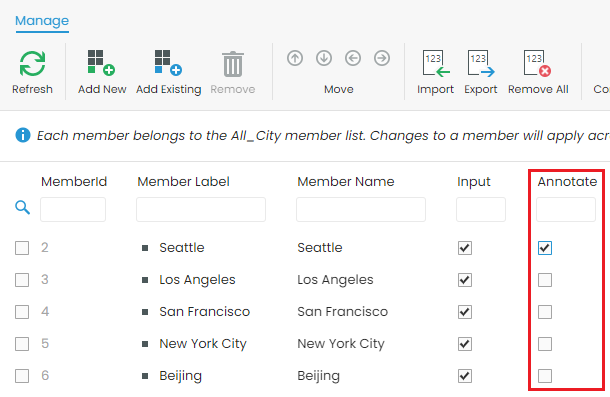
Task: Click the search magnifier icon in filter row
Action: (x=22, y=207)
